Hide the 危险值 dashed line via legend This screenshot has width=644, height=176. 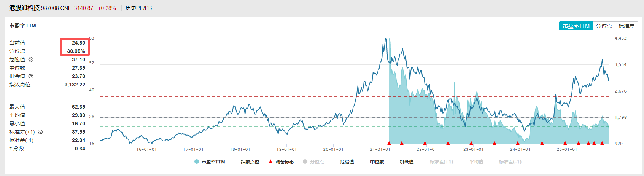(343, 162)
